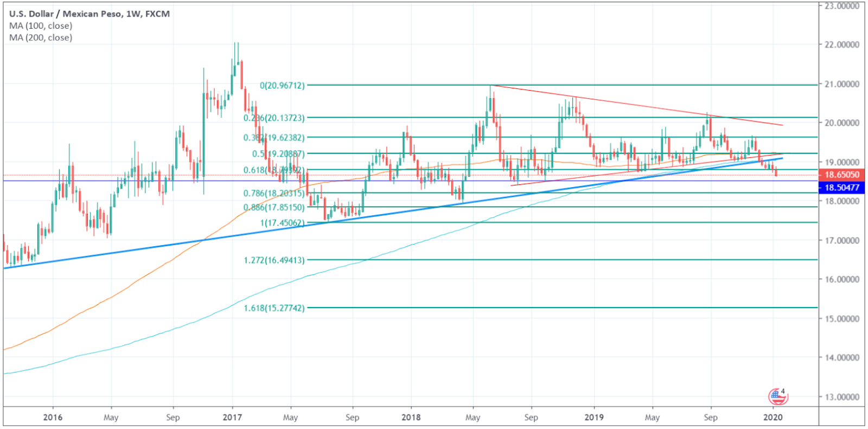Click the 20.00000 price axis label
This screenshot has width=868, height=429.
[841, 123]
